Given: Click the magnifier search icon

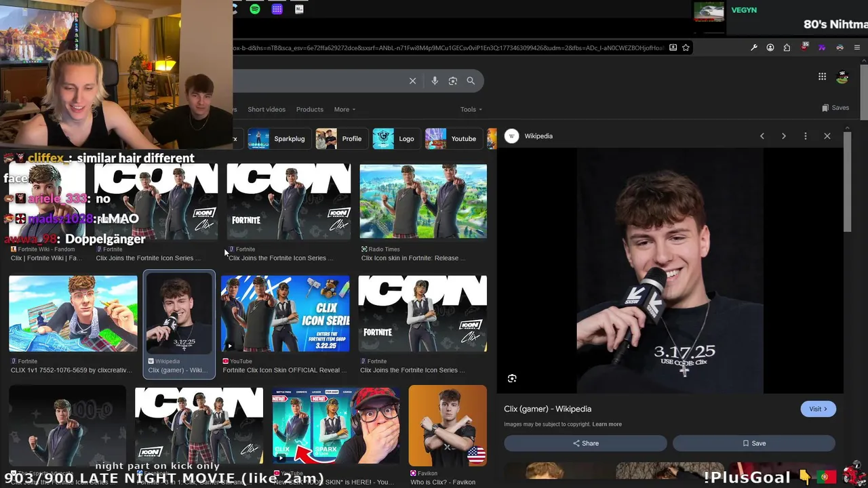Looking at the screenshot, I should point(471,81).
